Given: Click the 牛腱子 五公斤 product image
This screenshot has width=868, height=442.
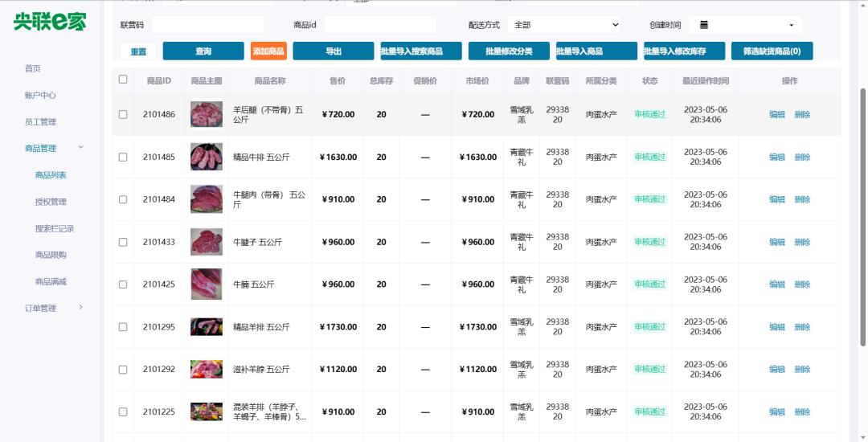Looking at the screenshot, I should [x=207, y=242].
